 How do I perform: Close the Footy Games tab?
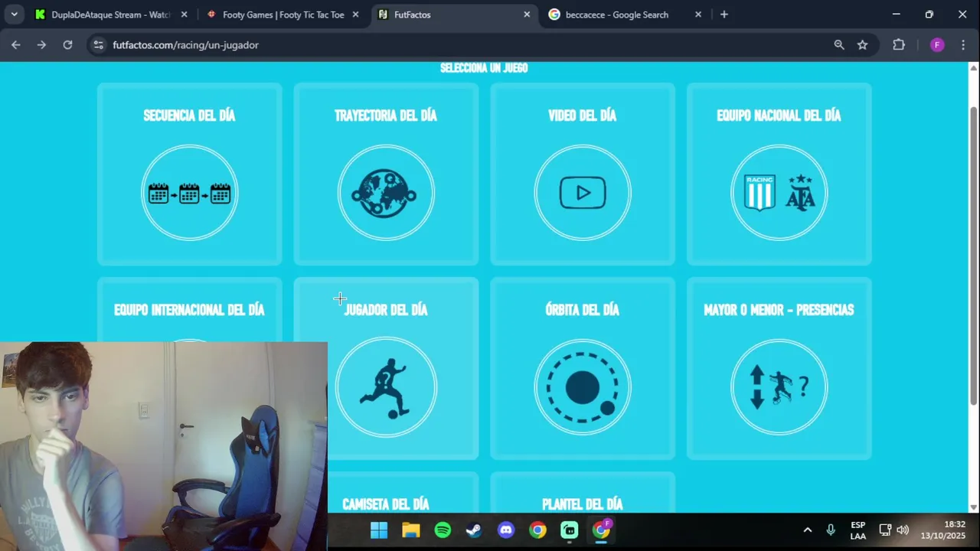pyautogui.click(x=355, y=15)
